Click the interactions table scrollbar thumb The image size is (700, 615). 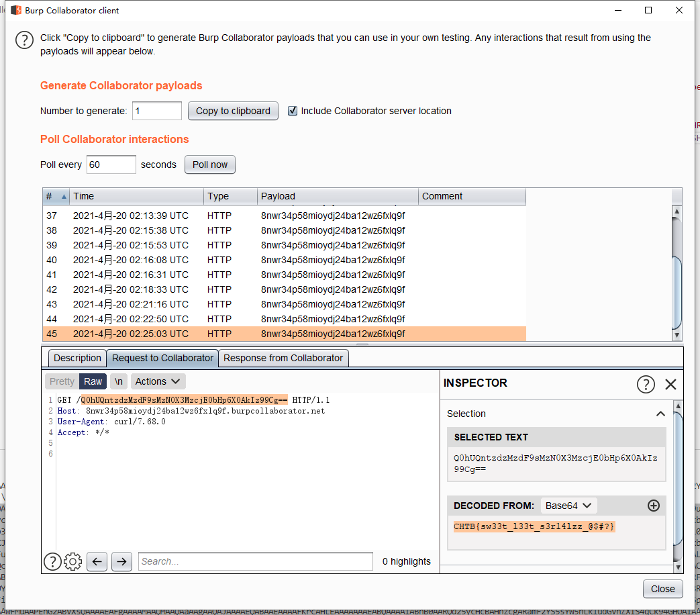pos(677,293)
